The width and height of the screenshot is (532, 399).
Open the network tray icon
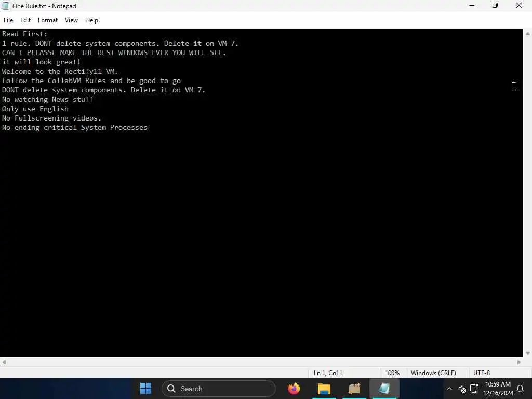pos(474,389)
